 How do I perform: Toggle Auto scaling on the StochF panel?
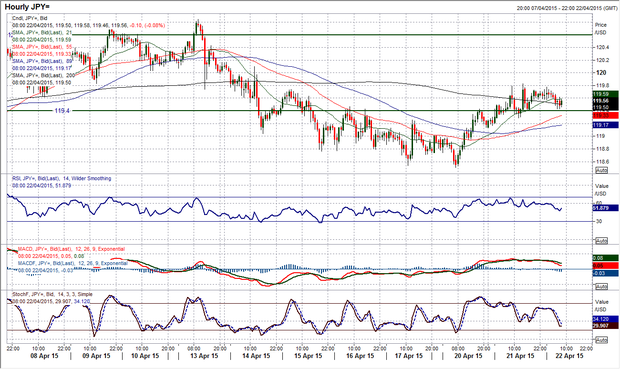[x=601, y=340]
